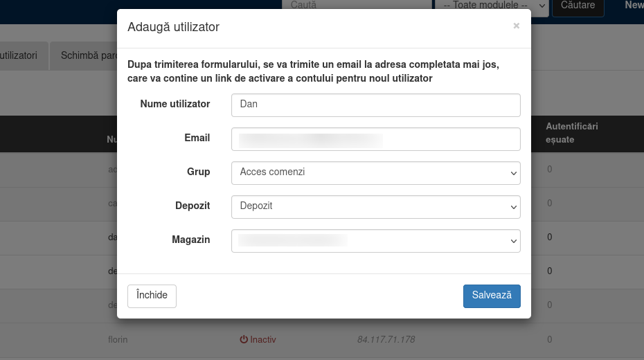Expand the Depozit dropdown
The image size is (644, 360).
coord(376,207)
